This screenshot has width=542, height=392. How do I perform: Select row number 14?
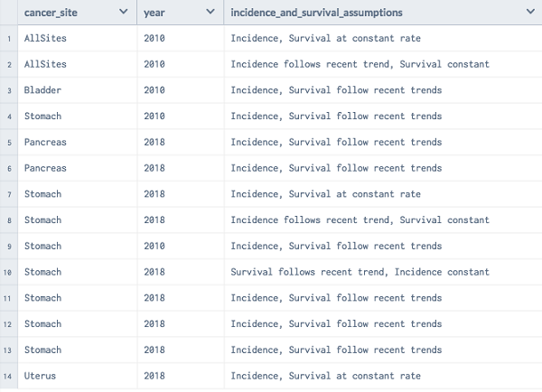pyautogui.click(x=8, y=376)
